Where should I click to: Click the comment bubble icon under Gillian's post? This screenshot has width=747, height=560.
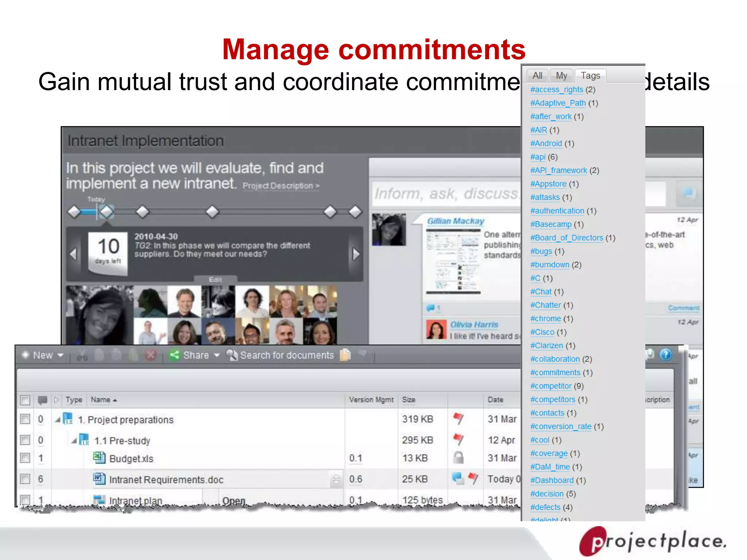(431, 308)
